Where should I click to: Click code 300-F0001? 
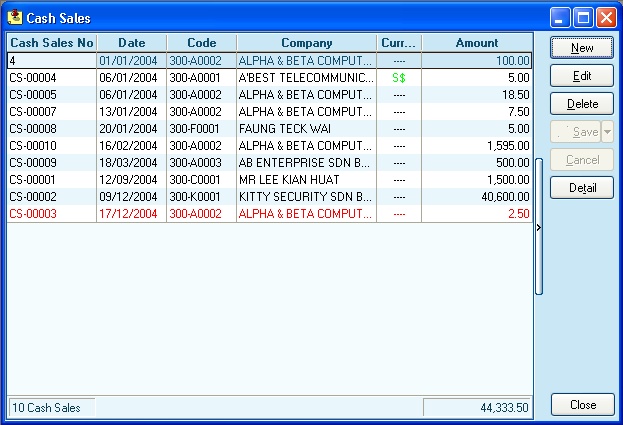(x=194, y=129)
